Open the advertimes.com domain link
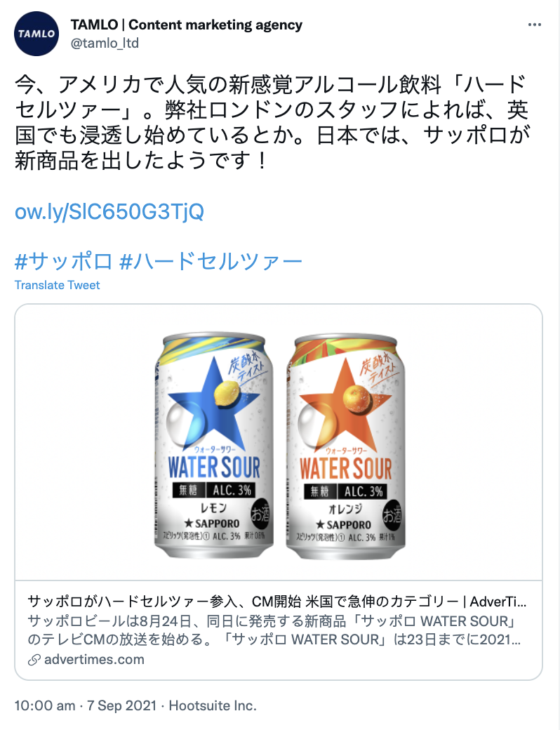 (94, 660)
